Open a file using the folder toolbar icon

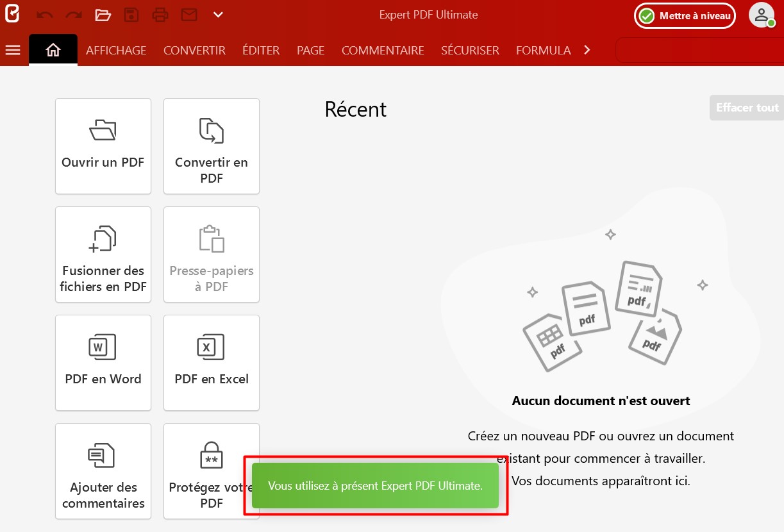(x=103, y=15)
